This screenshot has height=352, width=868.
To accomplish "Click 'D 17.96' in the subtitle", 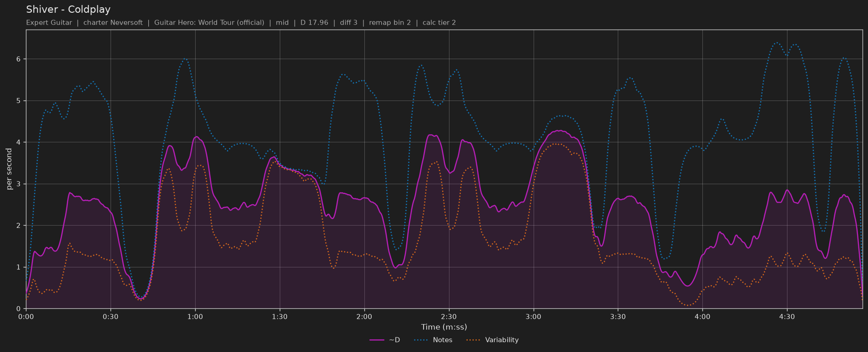I will [314, 23].
